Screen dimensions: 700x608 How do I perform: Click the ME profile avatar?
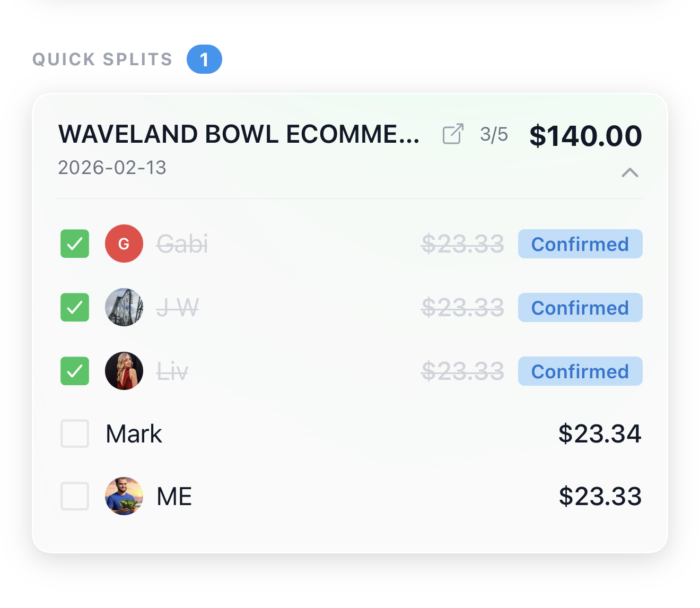[x=124, y=496]
